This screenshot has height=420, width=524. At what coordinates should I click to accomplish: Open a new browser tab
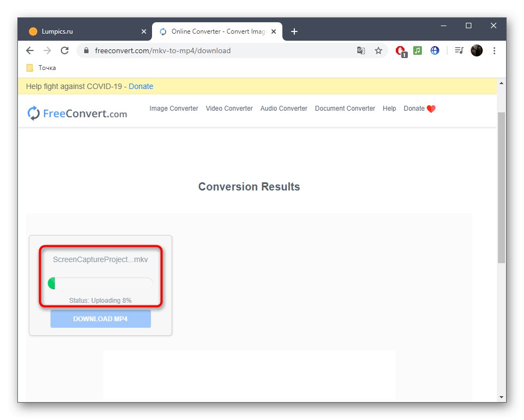294,31
